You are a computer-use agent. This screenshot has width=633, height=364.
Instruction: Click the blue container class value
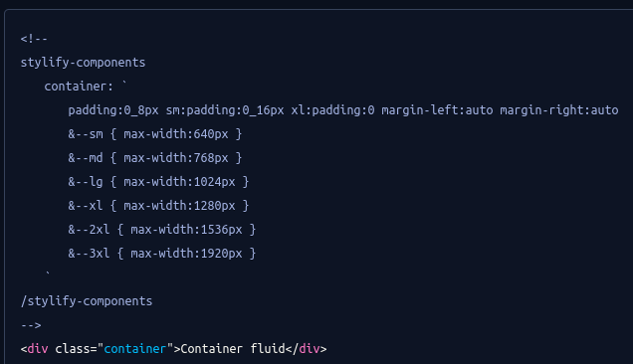(x=134, y=349)
